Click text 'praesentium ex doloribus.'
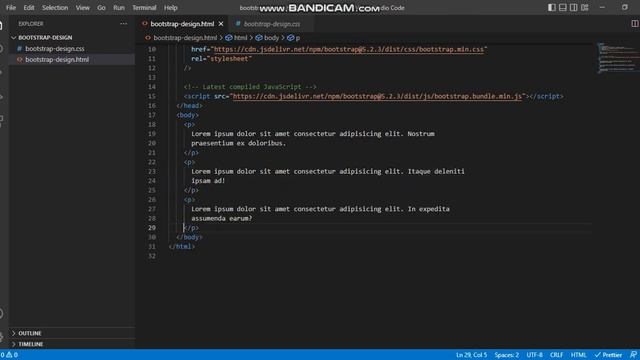 [238, 143]
